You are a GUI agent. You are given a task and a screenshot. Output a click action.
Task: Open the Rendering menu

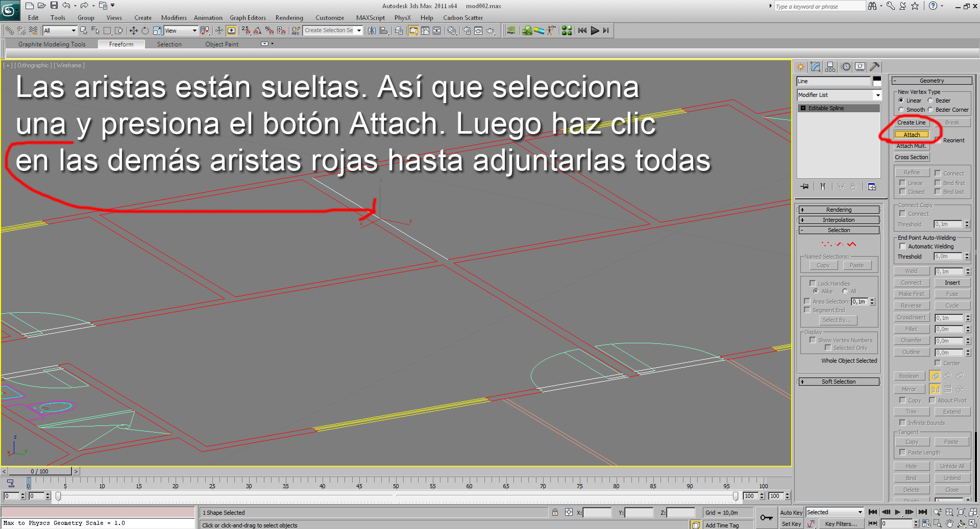289,18
